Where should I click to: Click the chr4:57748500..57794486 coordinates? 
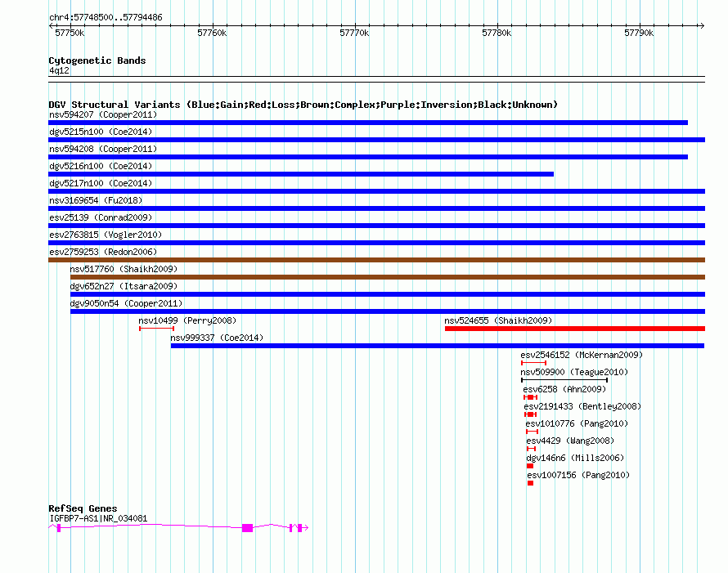106,17
